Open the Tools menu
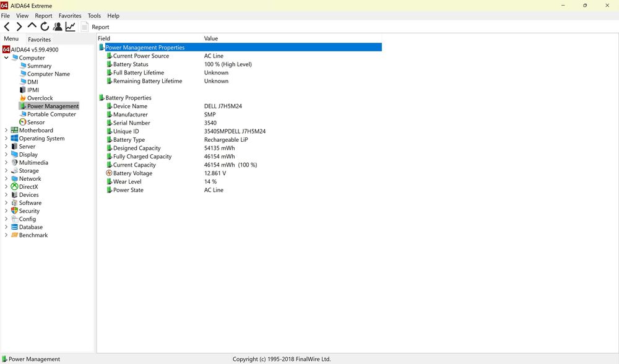Screen dimensions: 619x364 point(94,16)
